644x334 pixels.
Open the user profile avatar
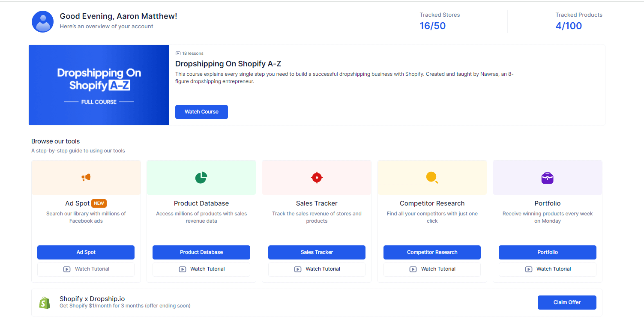[x=42, y=21]
